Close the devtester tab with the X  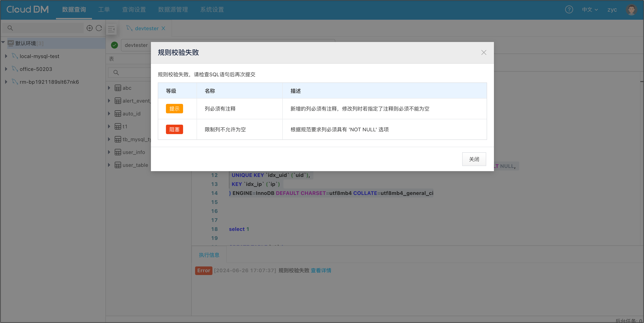click(163, 28)
